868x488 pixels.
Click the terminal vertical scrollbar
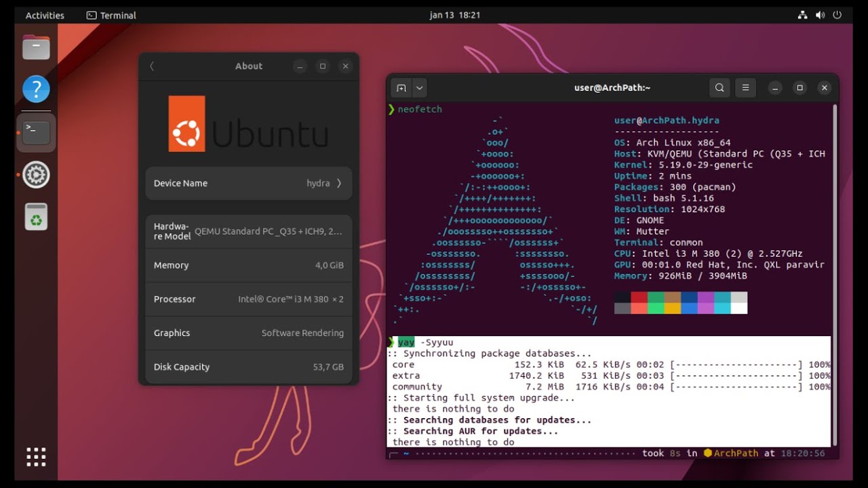(835, 274)
